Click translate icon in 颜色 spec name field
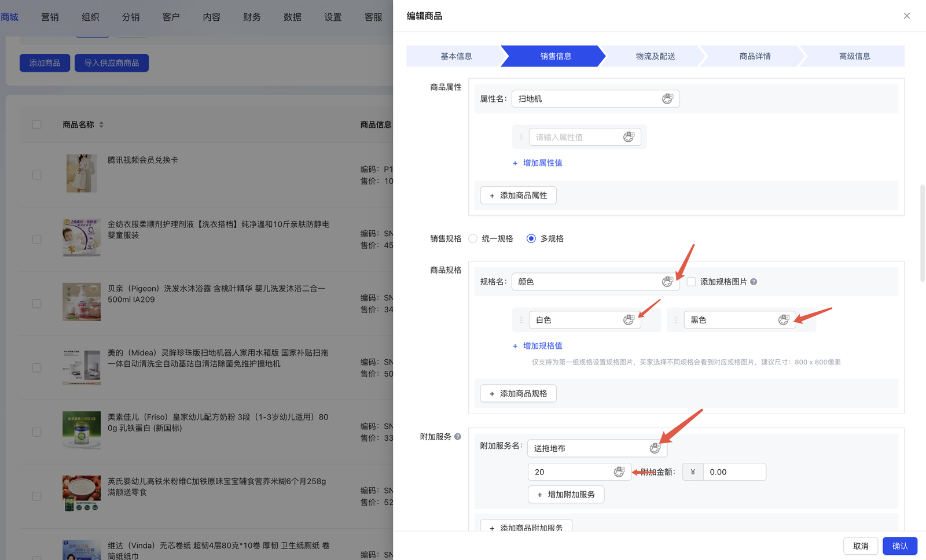The width and height of the screenshot is (926, 560). tap(667, 282)
